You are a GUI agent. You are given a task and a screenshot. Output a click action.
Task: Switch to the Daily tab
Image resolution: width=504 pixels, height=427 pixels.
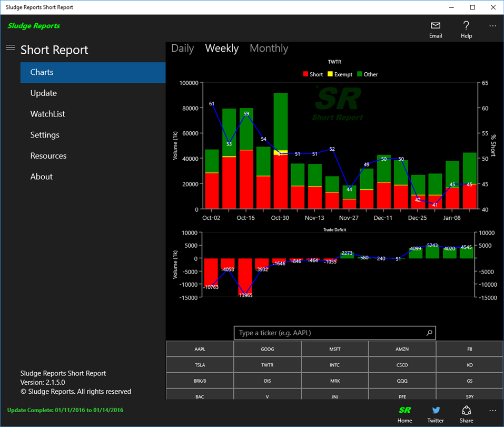click(183, 48)
